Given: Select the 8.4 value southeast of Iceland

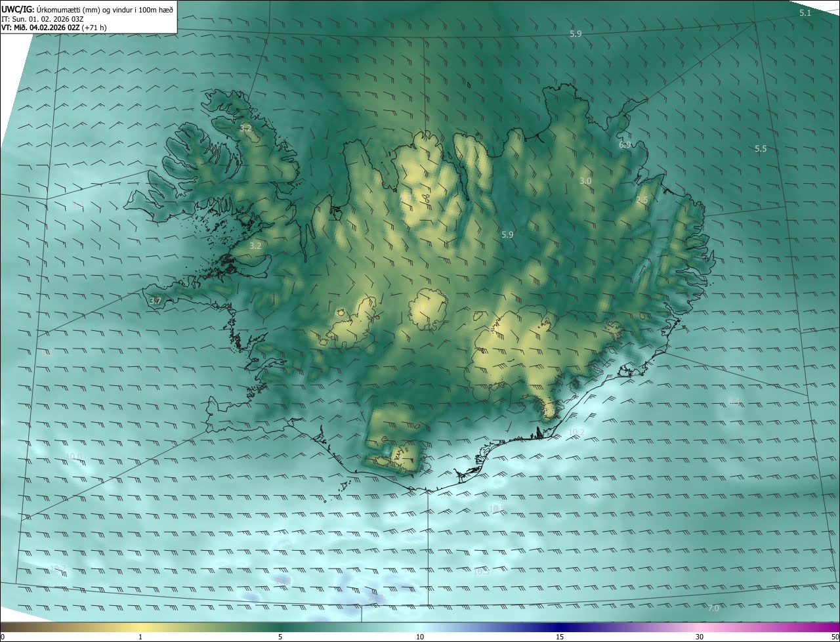Looking at the screenshot, I should [x=734, y=401].
